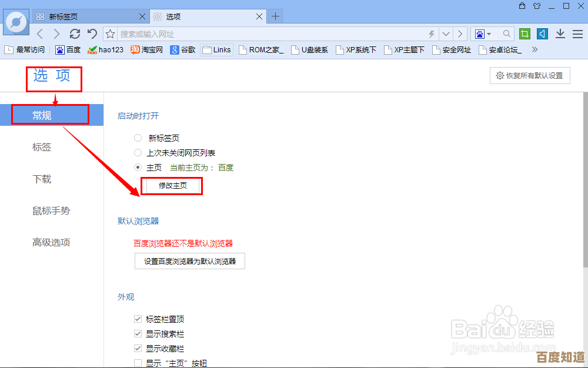Click the lightning bolt icon in address bar
The width and height of the screenshot is (588, 368).
(x=433, y=34)
